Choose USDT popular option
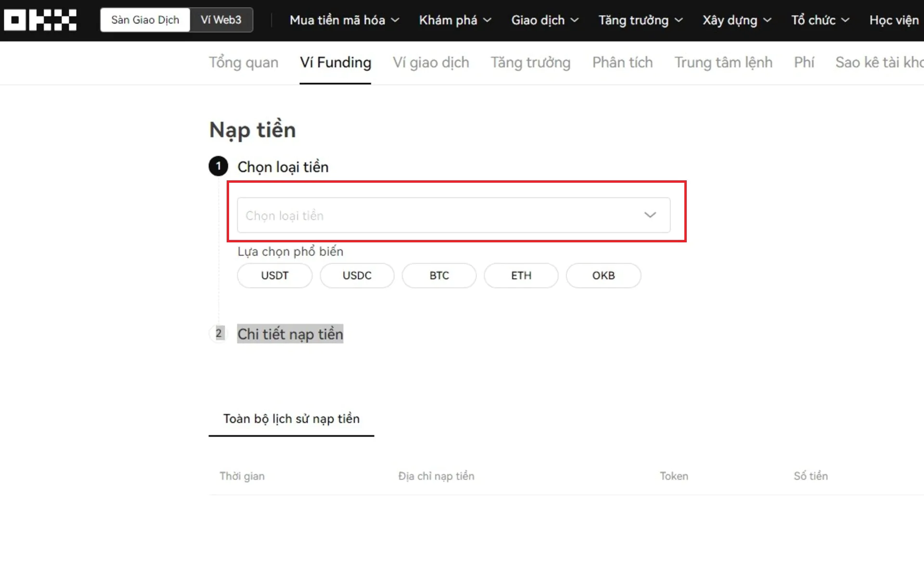The image size is (924, 578). [x=275, y=276]
